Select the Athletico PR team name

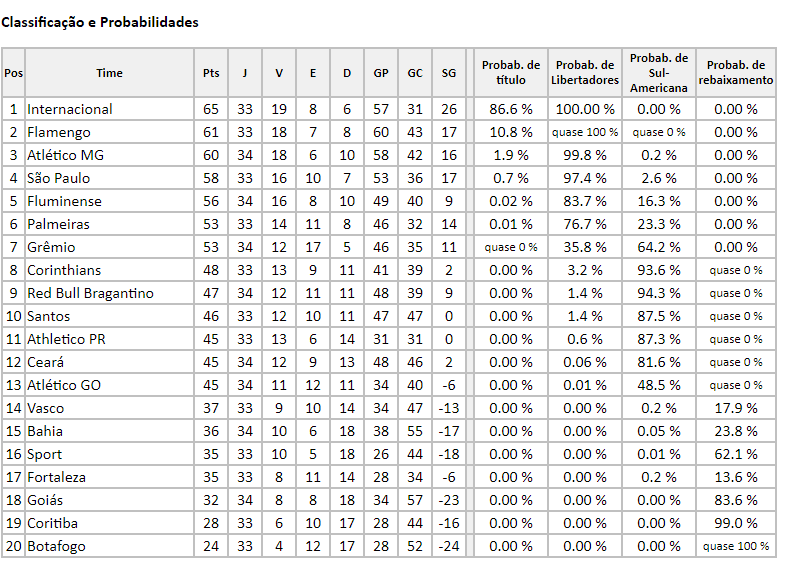coord(66,339)
